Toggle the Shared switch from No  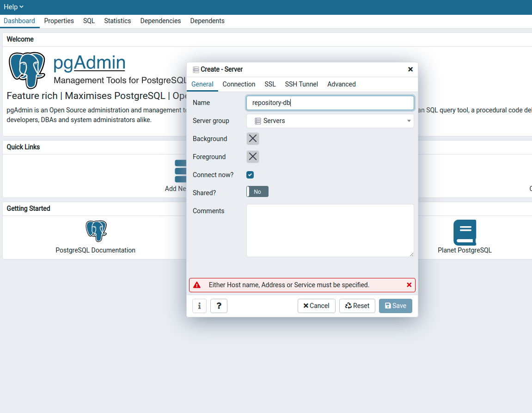(257, 192)
